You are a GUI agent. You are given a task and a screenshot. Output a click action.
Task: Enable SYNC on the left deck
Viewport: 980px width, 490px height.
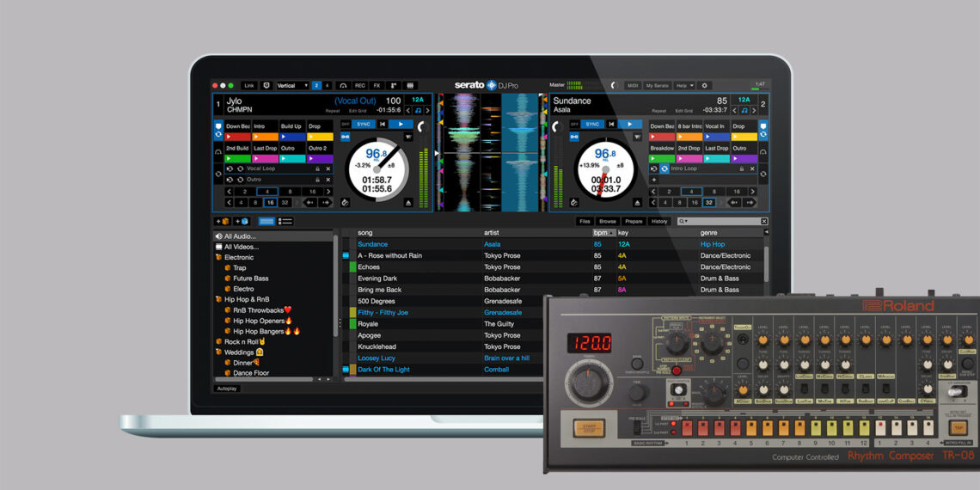click(x=359, y=124)
